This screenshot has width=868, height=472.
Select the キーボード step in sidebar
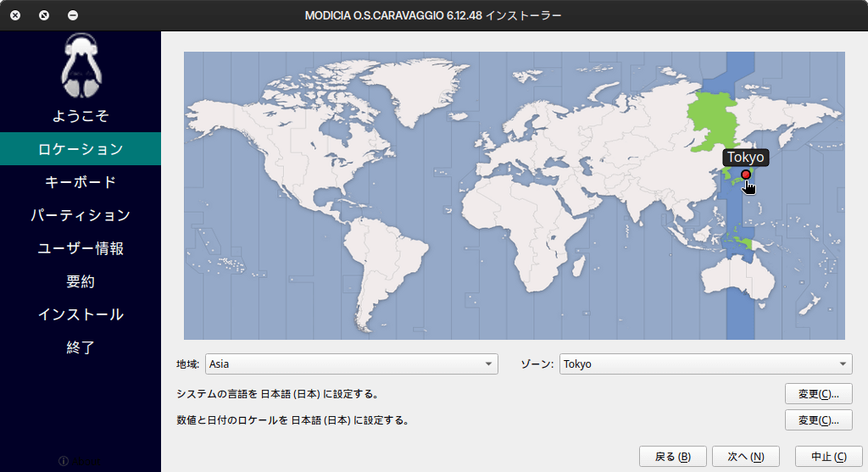(81, 182)
